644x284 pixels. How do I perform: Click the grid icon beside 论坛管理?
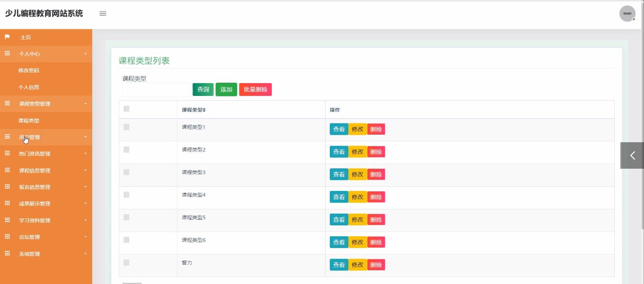[7, 237]
